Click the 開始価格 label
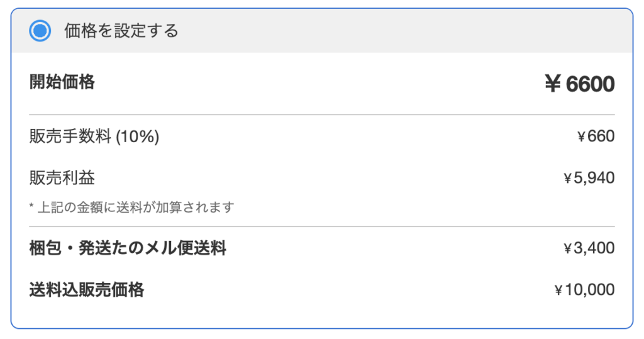The height and width of the screenshot is (339, 644). point(62,82)
